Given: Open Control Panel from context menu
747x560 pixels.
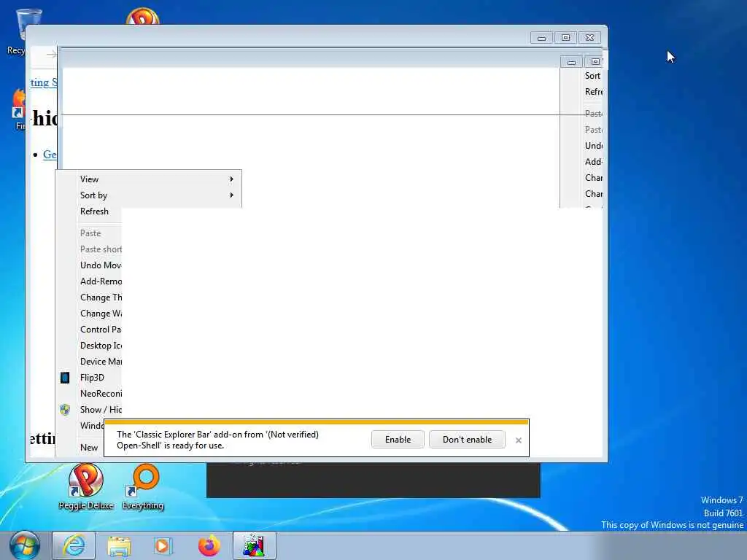Looking at the screenshot, I should point(101,330).
